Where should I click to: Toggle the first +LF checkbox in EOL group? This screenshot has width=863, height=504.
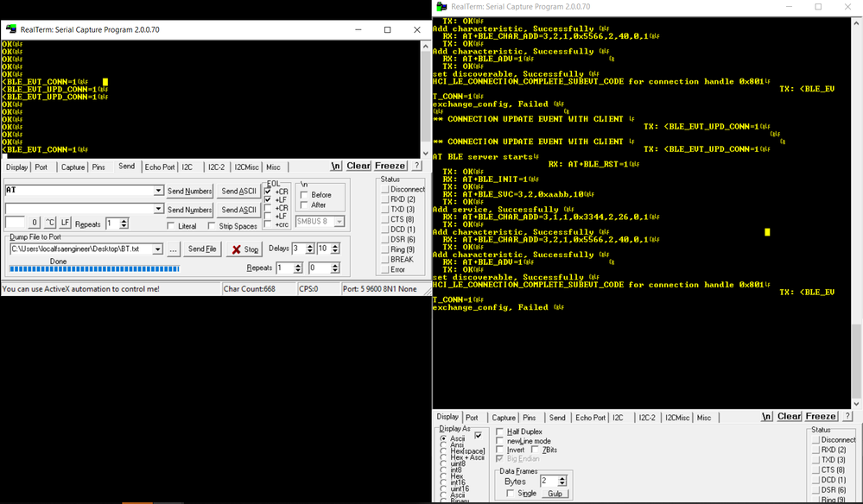coord(268,199)
